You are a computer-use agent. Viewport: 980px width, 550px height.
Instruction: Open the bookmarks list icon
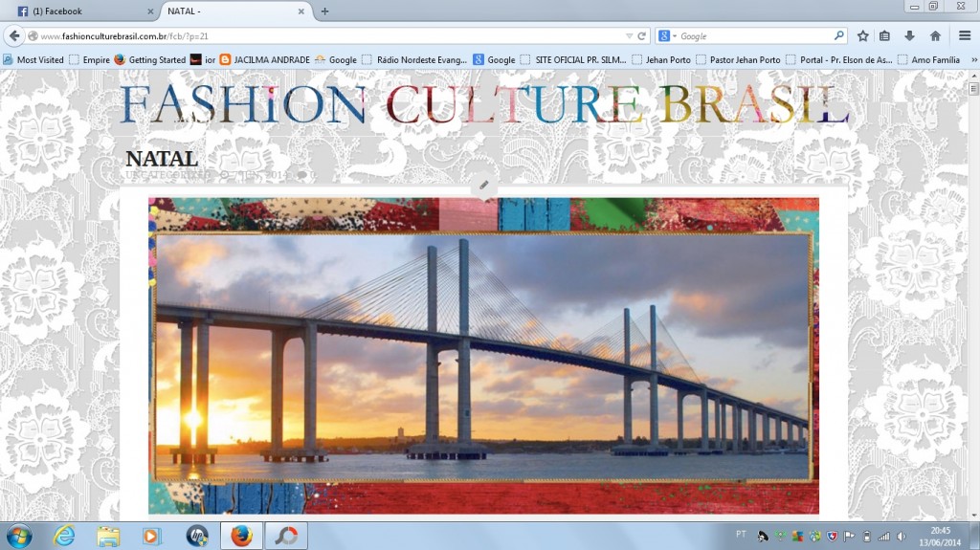pyautogui.click(x=885, y=35)
